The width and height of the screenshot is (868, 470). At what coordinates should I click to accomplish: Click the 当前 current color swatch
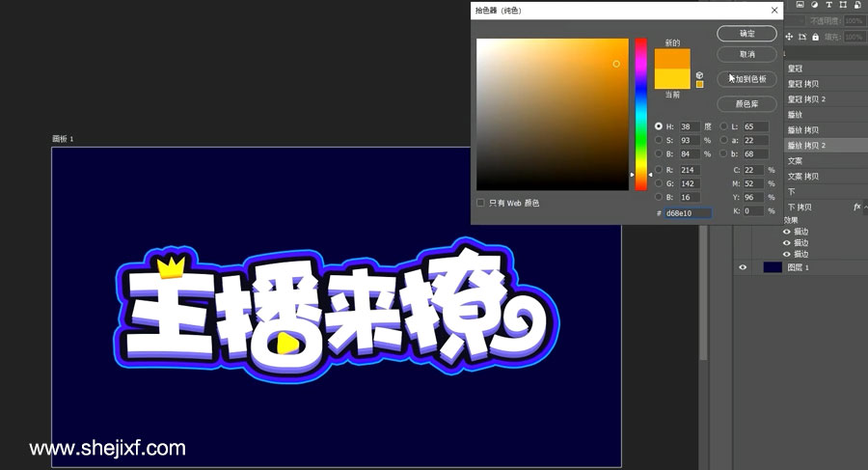click(x=672, y=78)
